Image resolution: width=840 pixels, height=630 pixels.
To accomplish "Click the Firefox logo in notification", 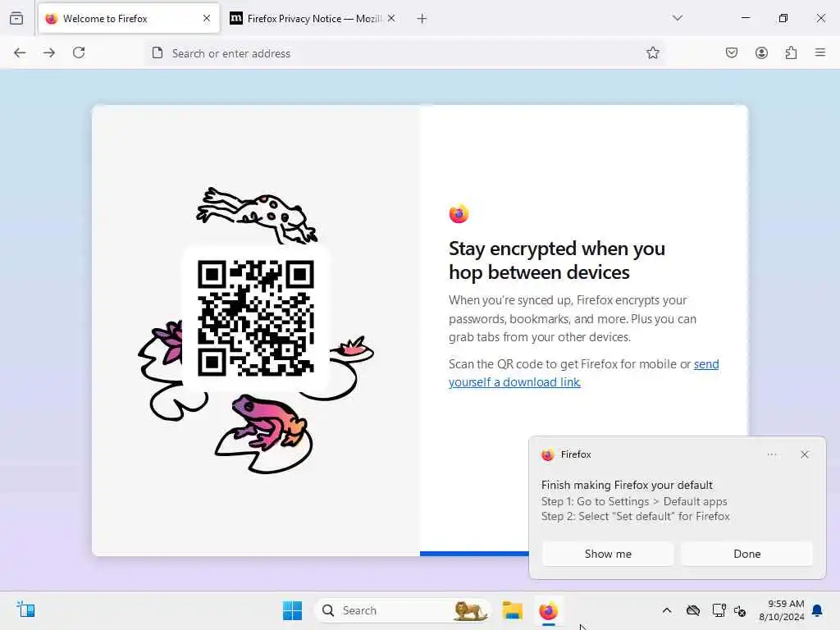I will (x=547, y=454).
